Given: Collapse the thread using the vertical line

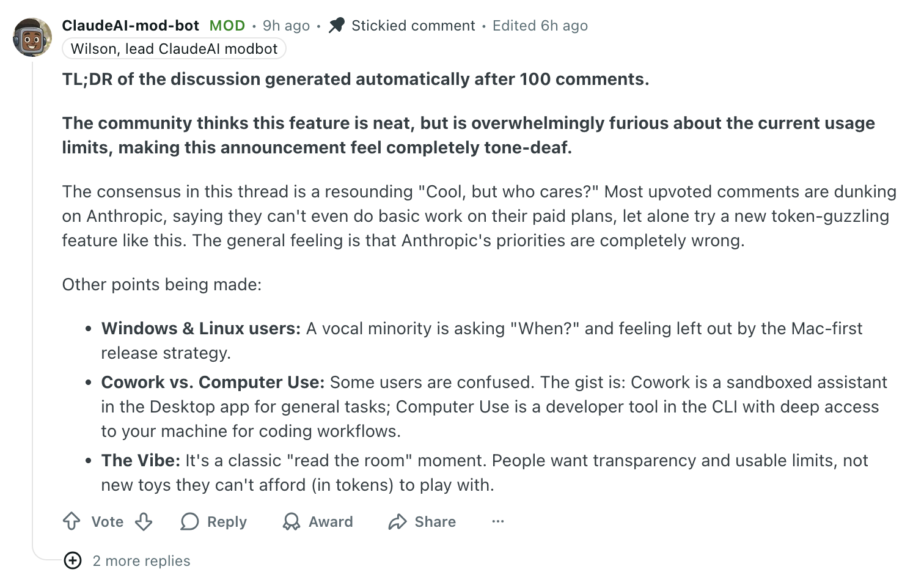Looking at the screenshot, I should pyautogui.click(x=32, y=306).
